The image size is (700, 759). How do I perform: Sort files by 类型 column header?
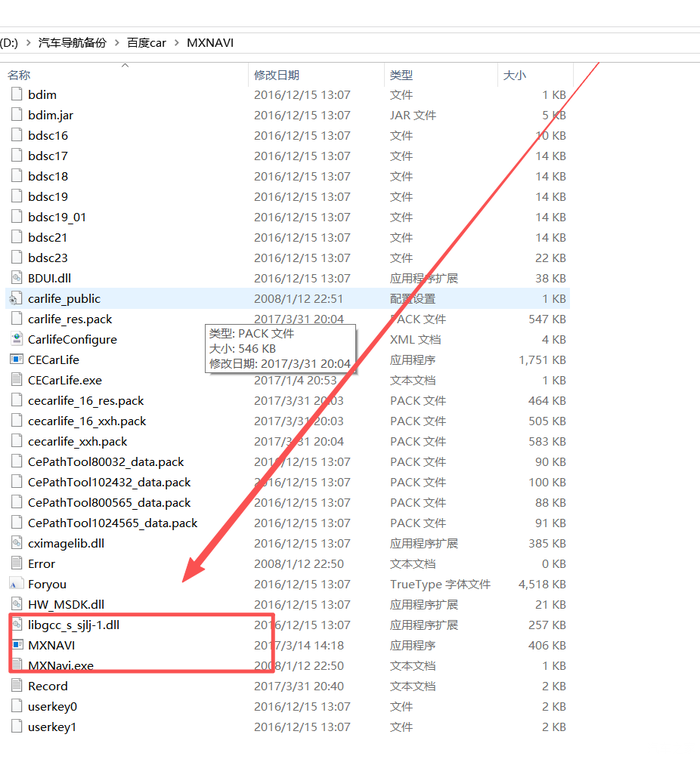pos(401,75)
